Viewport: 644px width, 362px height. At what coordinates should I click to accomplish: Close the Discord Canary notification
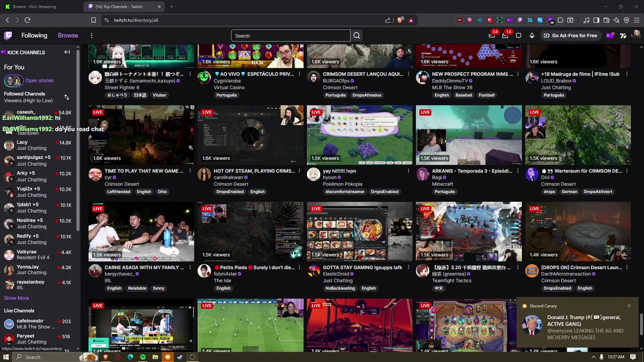pos(629,306)
